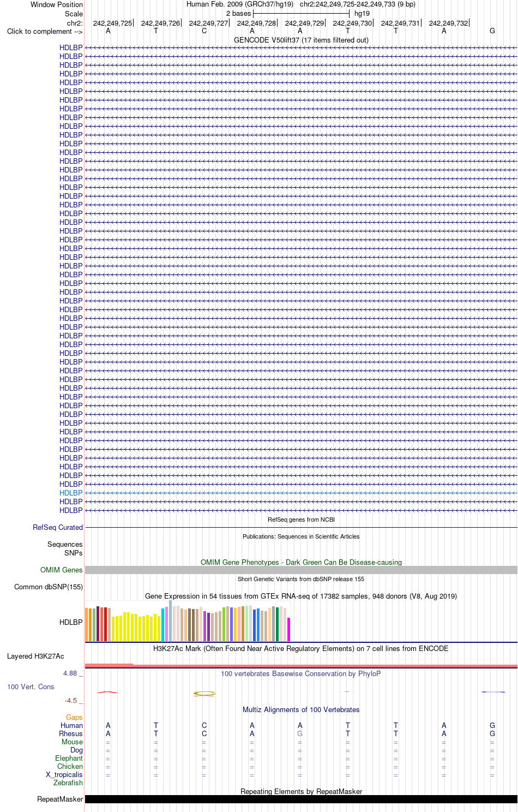Click base C in the top sequence row

click(x=204, y=31)
